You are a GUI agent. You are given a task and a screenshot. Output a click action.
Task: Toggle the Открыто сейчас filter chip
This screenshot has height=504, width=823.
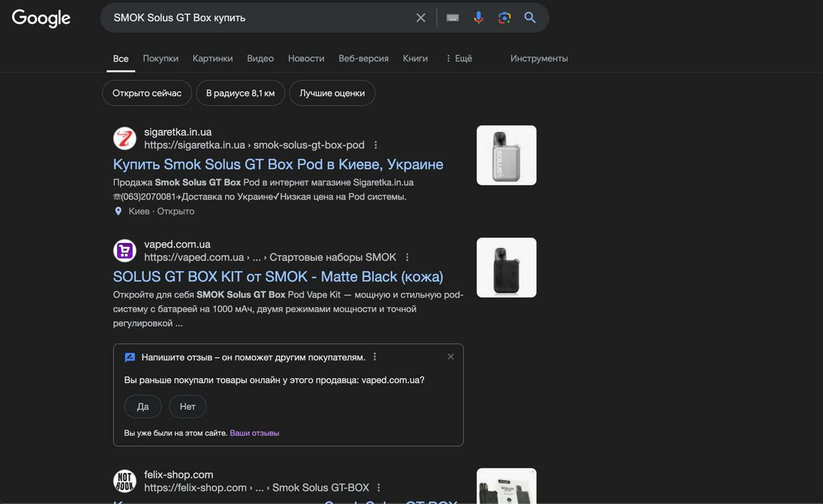[147, 93]
